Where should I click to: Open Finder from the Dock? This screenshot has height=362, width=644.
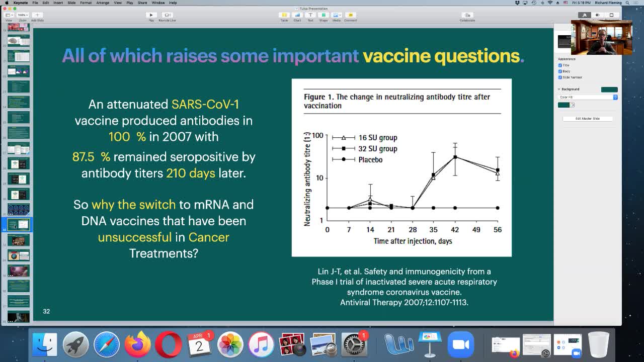(x=45, y=345)
